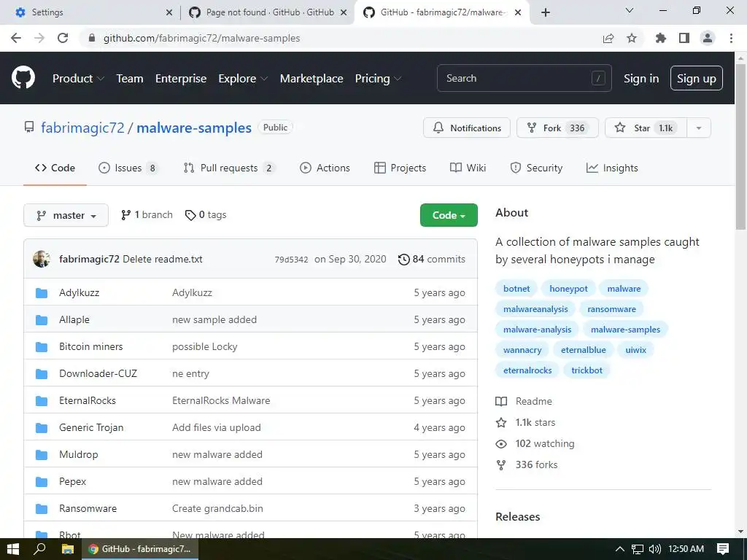The image size is (747, 560).
Task: Expand the green Code dropdown button
Action: (449, 215)
